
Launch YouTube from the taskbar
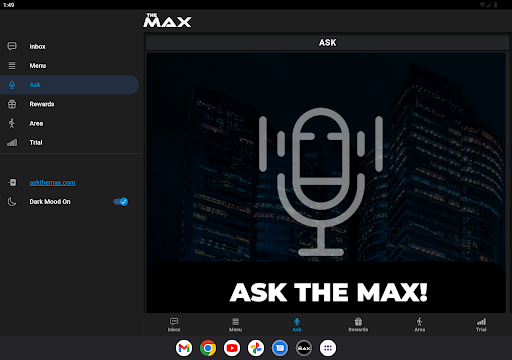click(232, 348)
